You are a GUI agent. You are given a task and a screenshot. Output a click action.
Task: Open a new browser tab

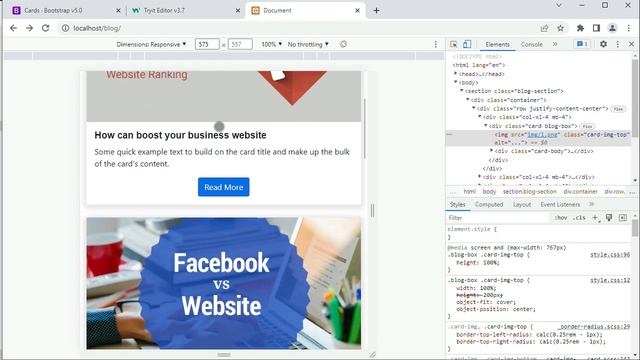[x=376, y=11]
